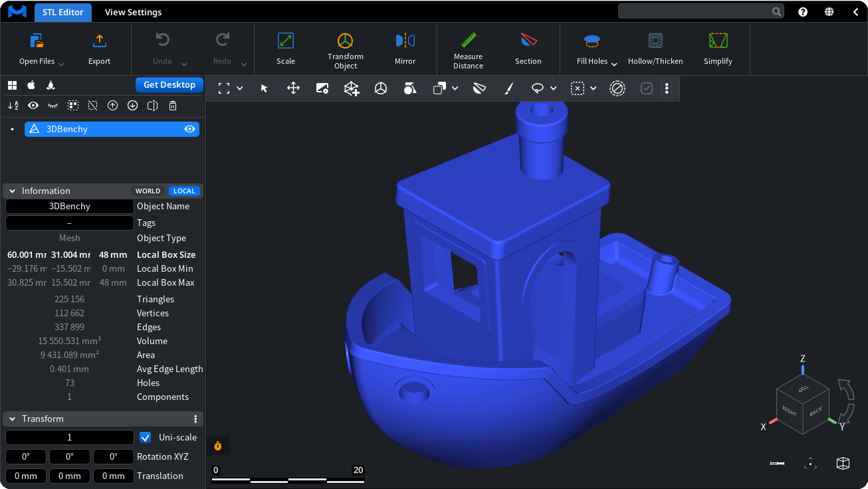Image resolution: width=868 pixels, height=489 pixels.
Task: Open the Open Files dropdown arrow
Action: pyautogui.click(x=61, y=64)
